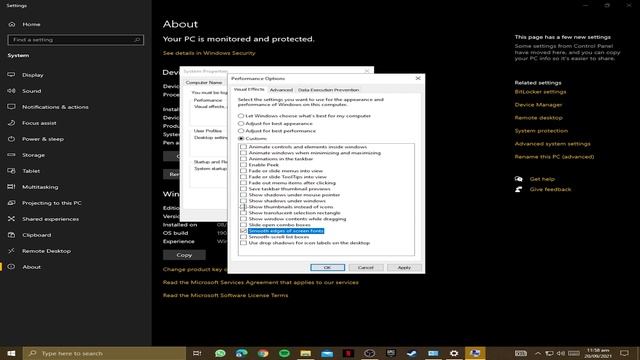Image resolution: width=640 pixels, height=360 pixels.
Task: Enable Smooth-scroll list boxes
Action: (244, 237)
